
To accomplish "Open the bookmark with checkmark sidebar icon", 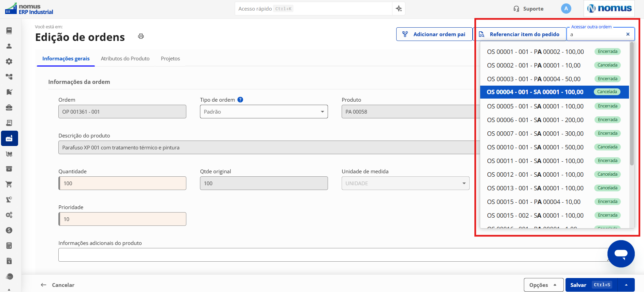I will 9,92.
